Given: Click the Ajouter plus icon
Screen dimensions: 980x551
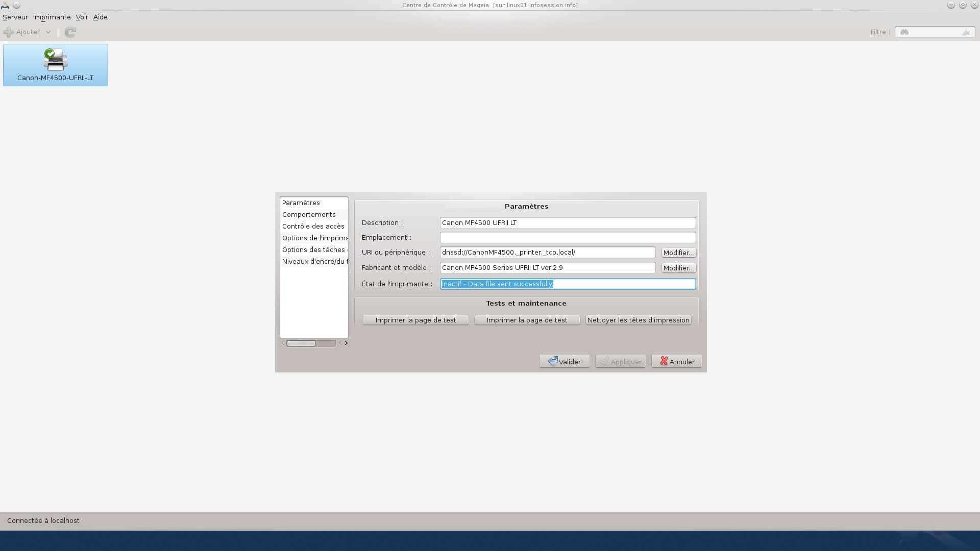Looking at the screenshot, I should pos(9,32).
